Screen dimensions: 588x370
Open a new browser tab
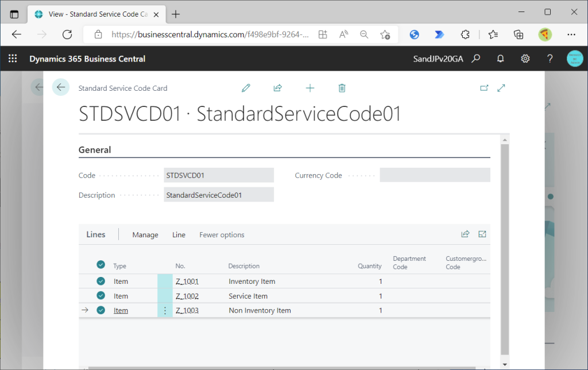176,14
